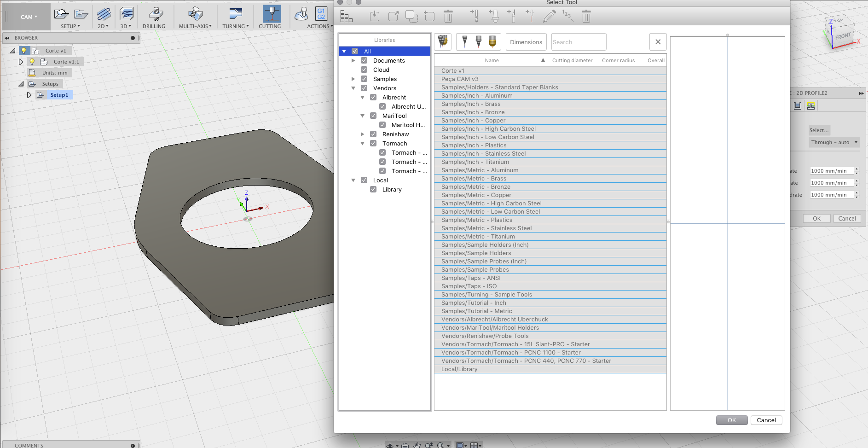868x448 pixels.
Task: Open the CAM workspace menu
Action: point(29,17)
